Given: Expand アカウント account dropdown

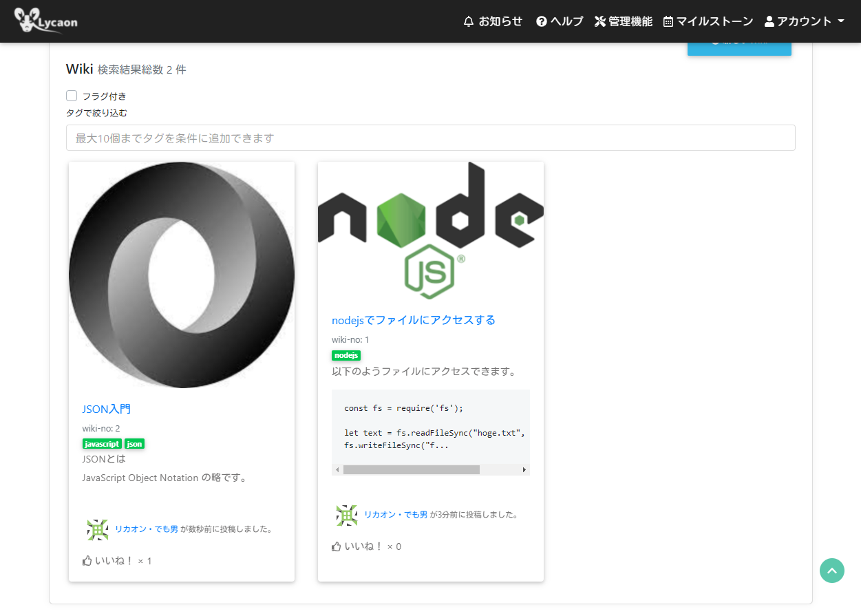Looking at the screenshot, I should point(804,21).
